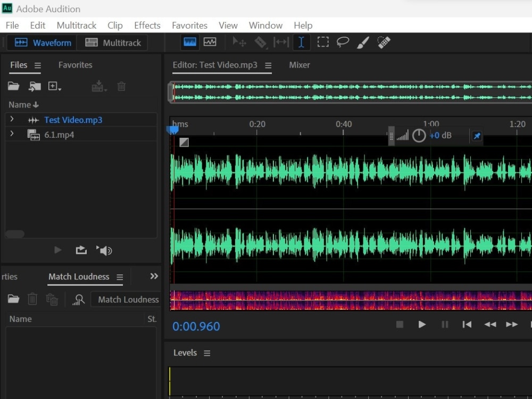
Task: Select the Slip tool
Action: pyautogui.click(x=281, y=42)
